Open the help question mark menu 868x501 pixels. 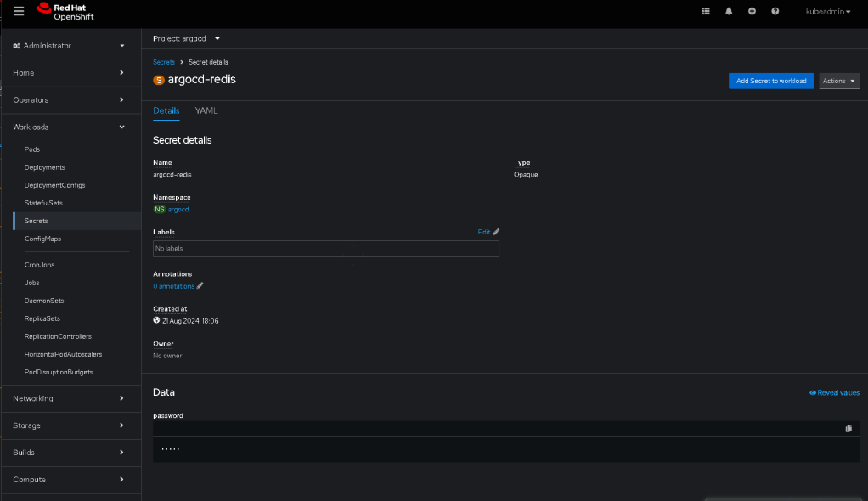point(775,11)
